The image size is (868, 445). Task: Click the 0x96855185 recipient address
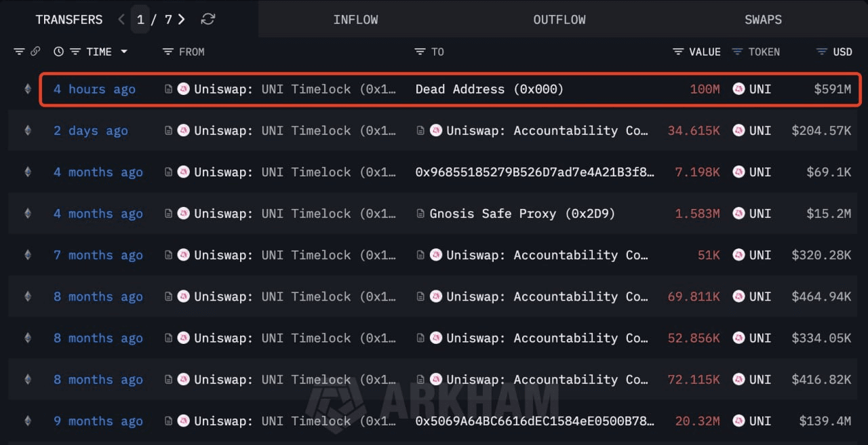click(535, 172)
